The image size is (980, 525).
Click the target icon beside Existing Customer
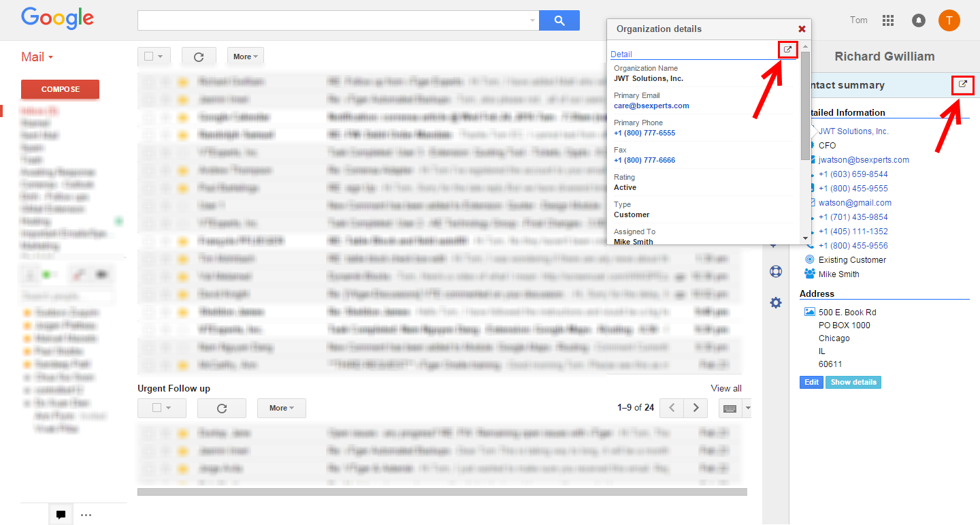[x=810, y=259]
